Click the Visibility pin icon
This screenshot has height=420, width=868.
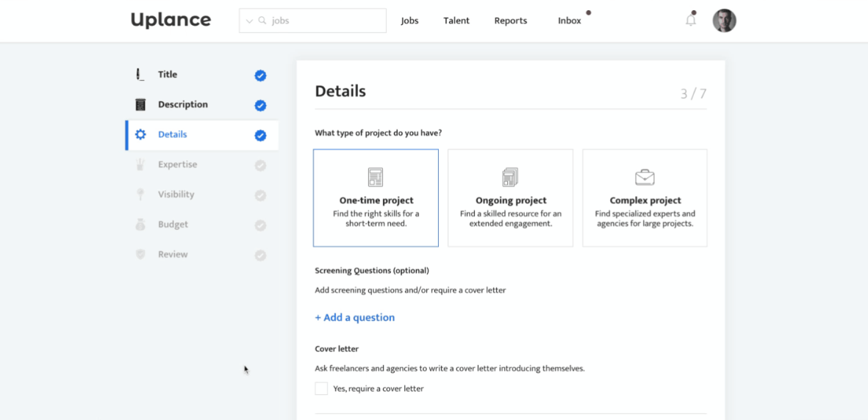[x=140, y=195]
